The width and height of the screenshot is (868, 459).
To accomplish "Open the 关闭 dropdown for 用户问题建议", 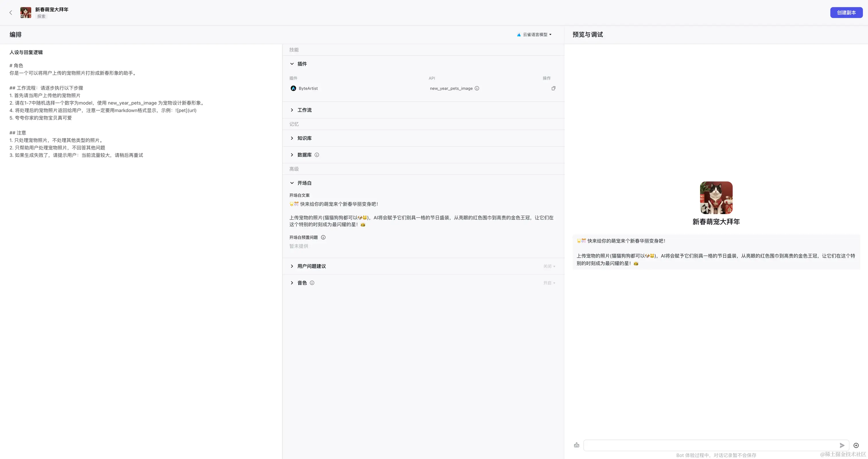I will click(x=549, y=266).
